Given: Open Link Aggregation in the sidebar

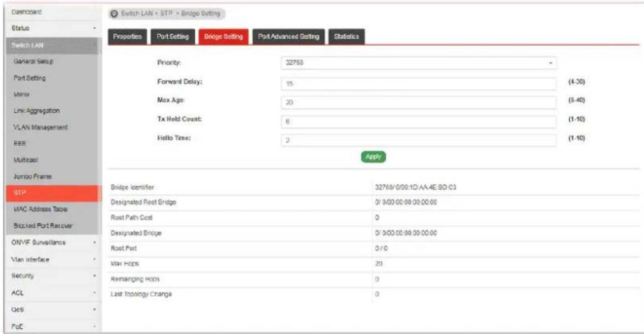Looking at the screenshot, I should [52, 111].
